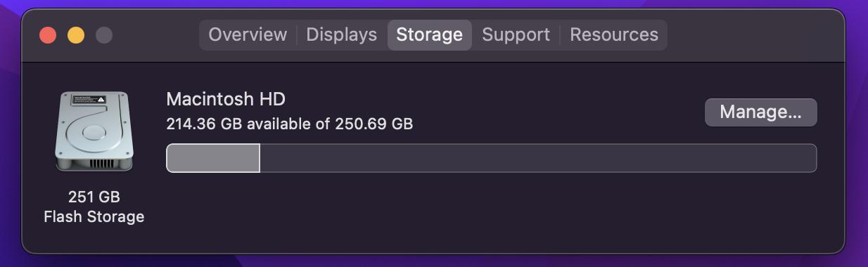Switch to the Overview tab
868x267 pixels.
click(x=248, y=34)
